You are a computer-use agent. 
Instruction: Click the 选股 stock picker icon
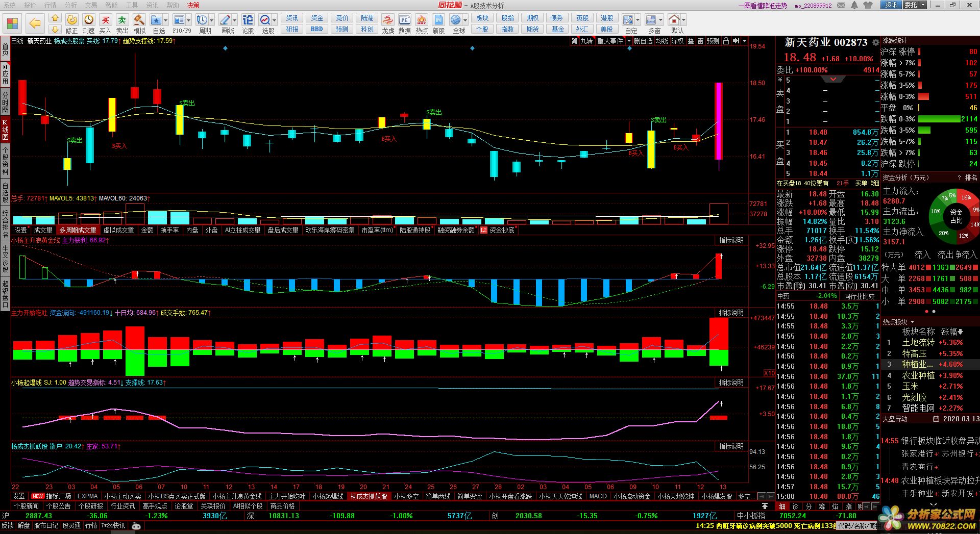click(x=265, y=20)
